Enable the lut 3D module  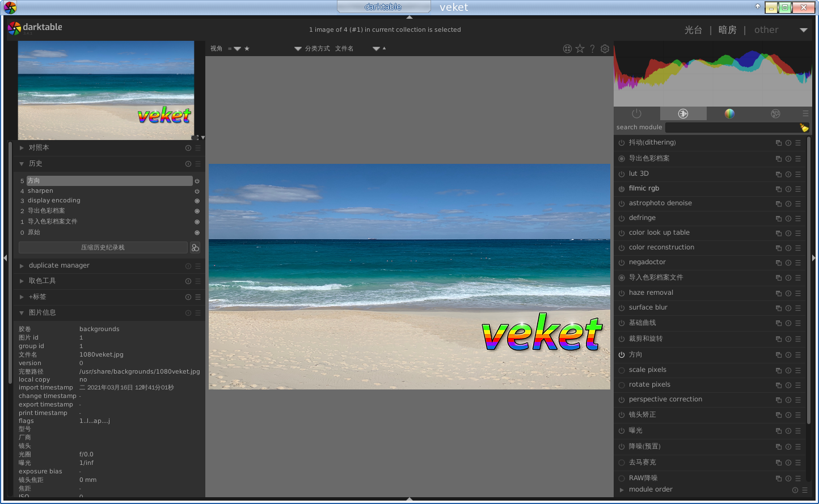click(622, 174)
